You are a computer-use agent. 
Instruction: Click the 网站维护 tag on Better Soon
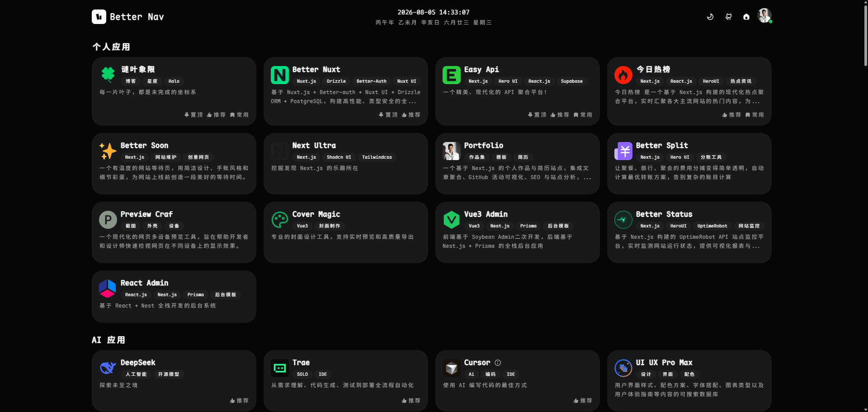[x=166, y=157]
